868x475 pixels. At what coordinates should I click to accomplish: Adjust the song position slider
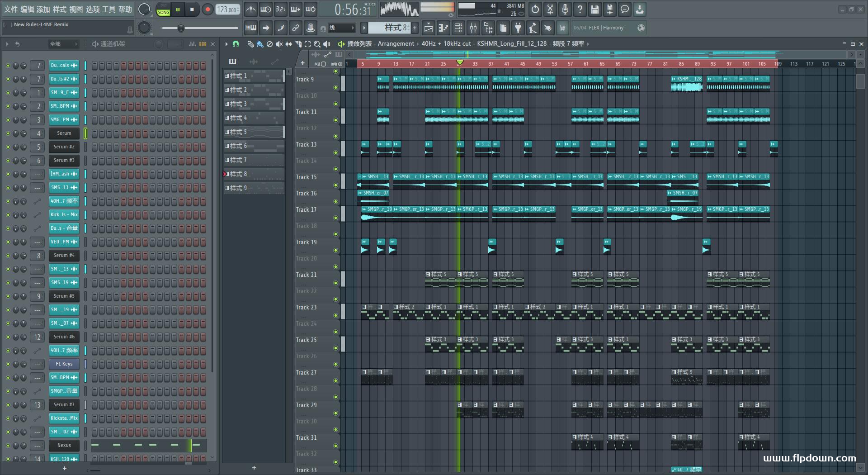click(199, 28)
